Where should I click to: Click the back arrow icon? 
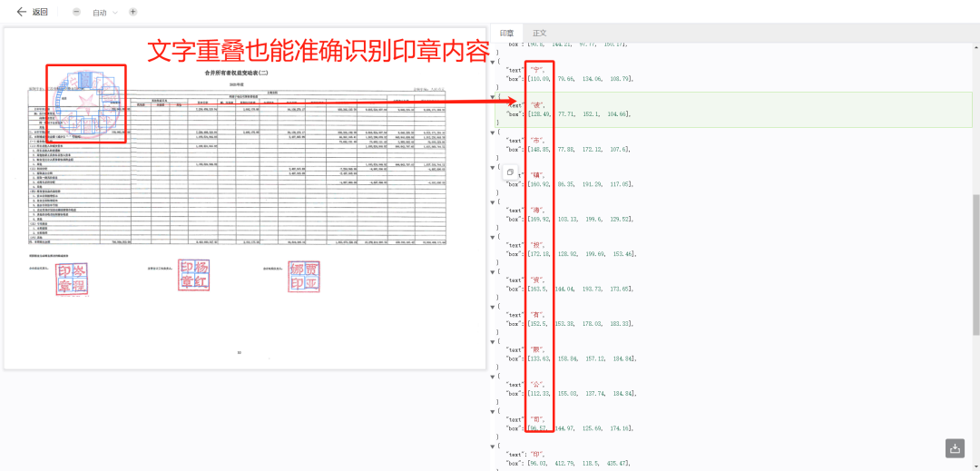click(22, 12)
